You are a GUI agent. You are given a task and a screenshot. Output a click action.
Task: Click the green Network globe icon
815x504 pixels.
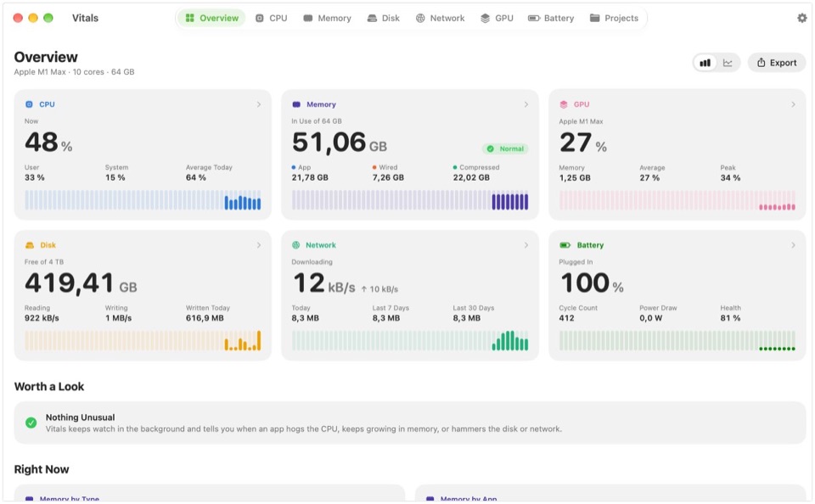click(295, 245)
